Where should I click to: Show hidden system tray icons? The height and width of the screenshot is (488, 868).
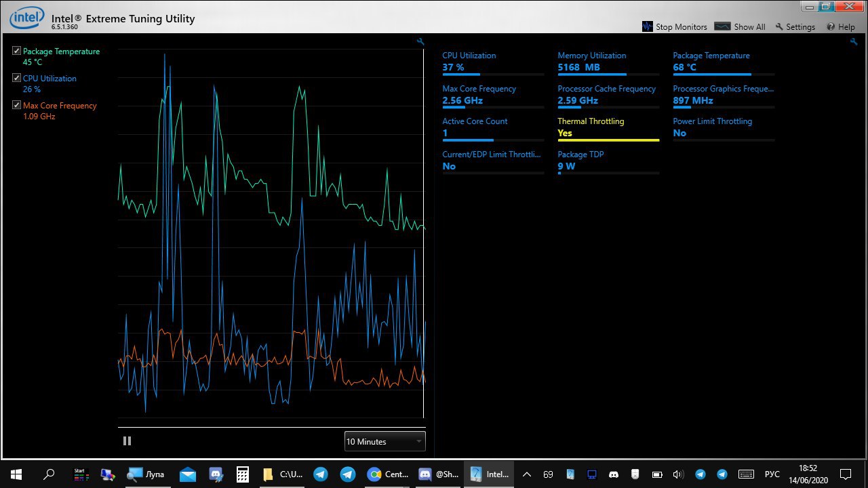pos(527,474)
